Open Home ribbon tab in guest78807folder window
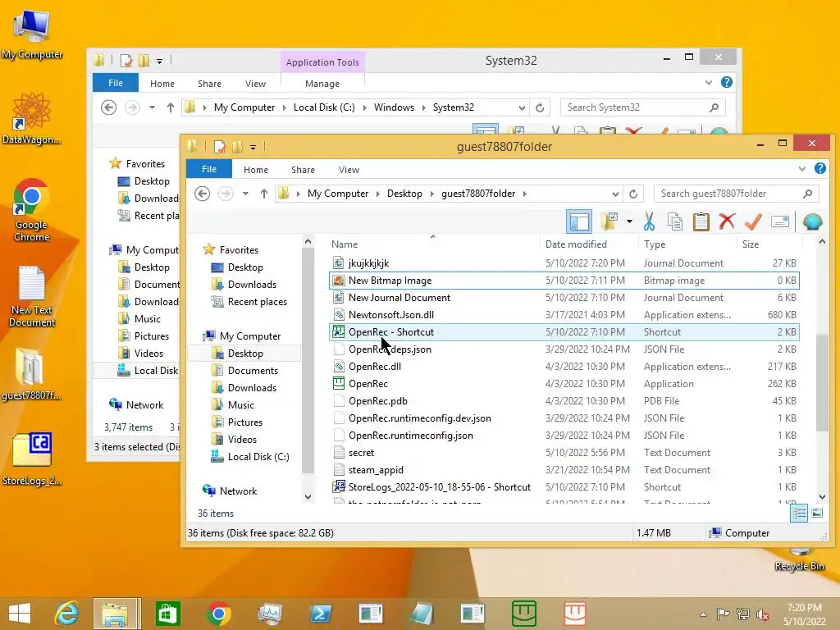Image resolution: width=840 pixels, height=630 pixels. click(x=256, y=170)
